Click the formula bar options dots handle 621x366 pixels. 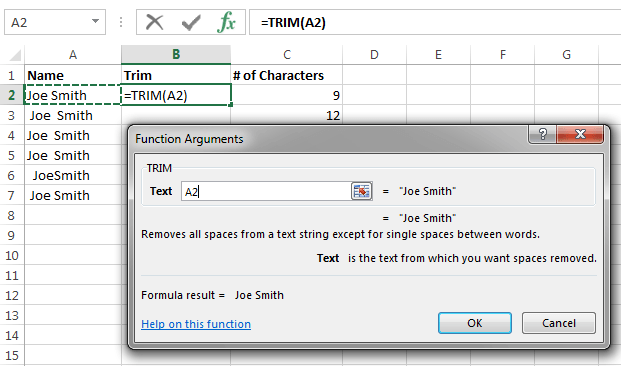pos(121,22)
